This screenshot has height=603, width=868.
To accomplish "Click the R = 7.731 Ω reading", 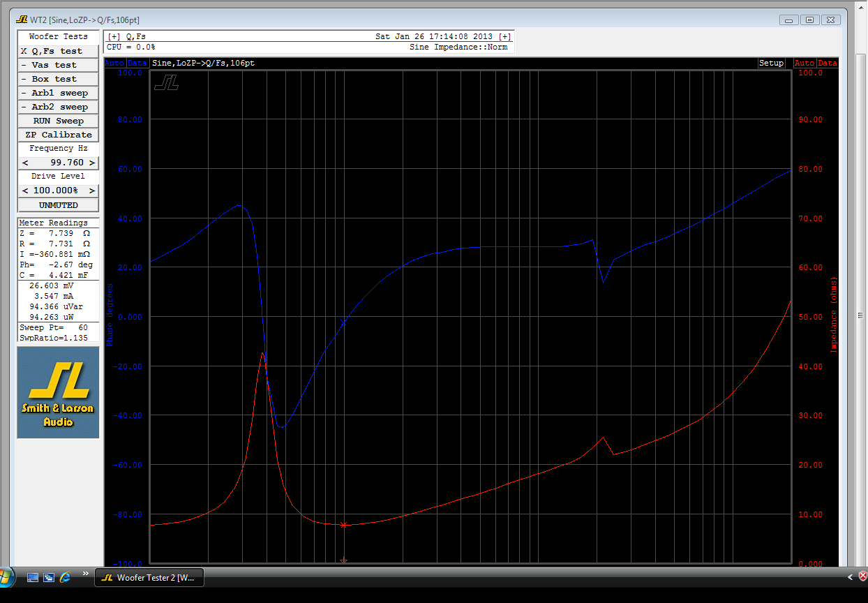I will pos(55,244).
